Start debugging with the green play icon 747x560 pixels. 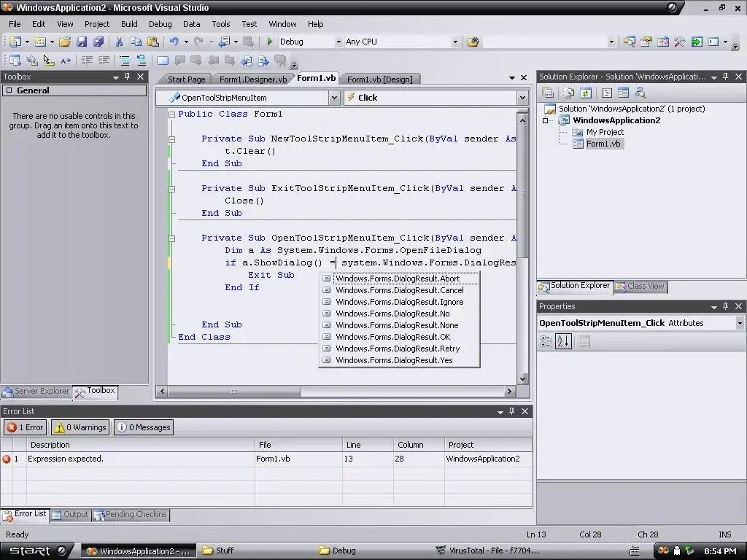270,42
